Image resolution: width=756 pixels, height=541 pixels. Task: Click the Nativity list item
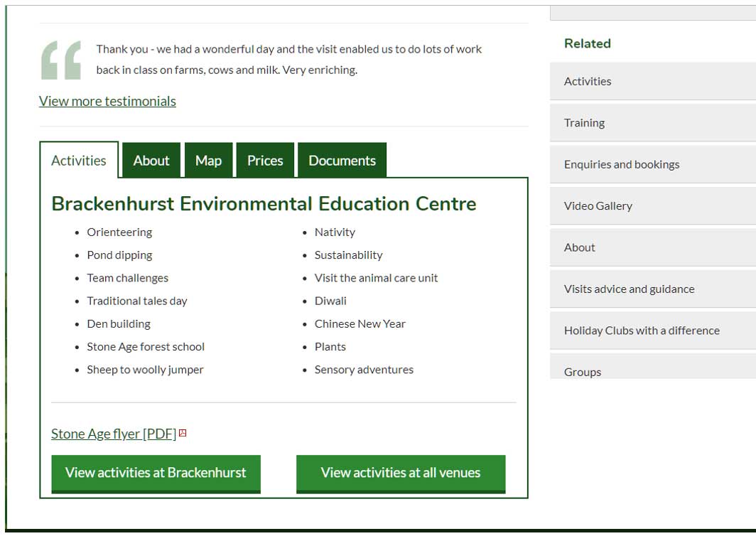[x=335, y=232]
